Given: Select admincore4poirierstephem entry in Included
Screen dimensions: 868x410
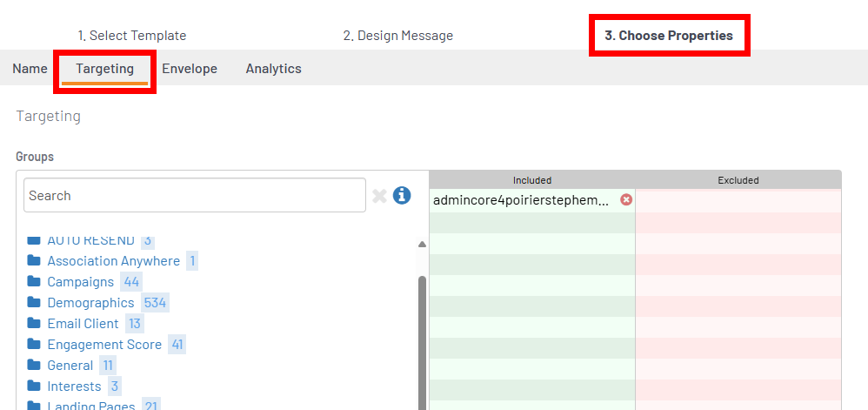Looking at the screenshot, I should click(x=520, y=200).
